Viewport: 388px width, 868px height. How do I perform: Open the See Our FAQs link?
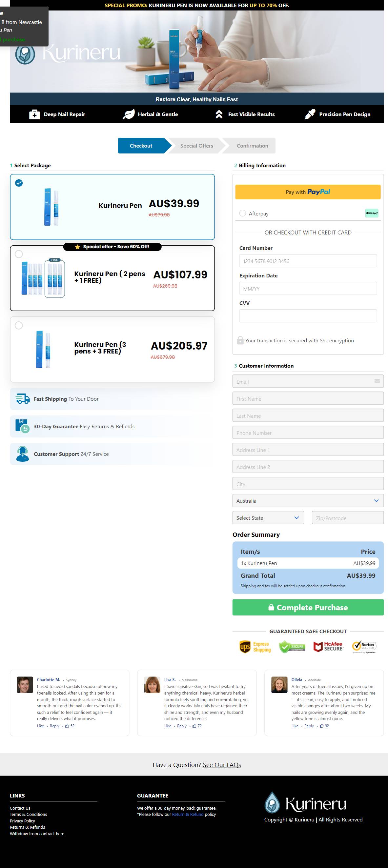[222, 765]
